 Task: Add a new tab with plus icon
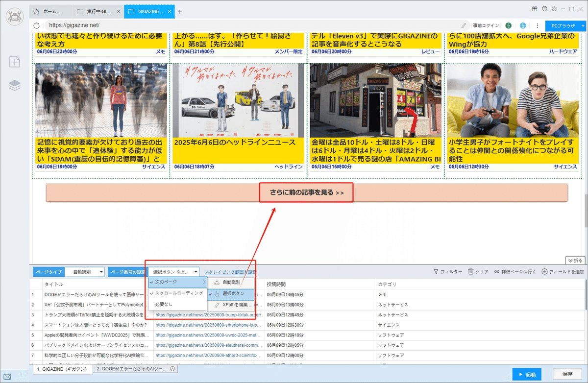click(x=180, y=11)
